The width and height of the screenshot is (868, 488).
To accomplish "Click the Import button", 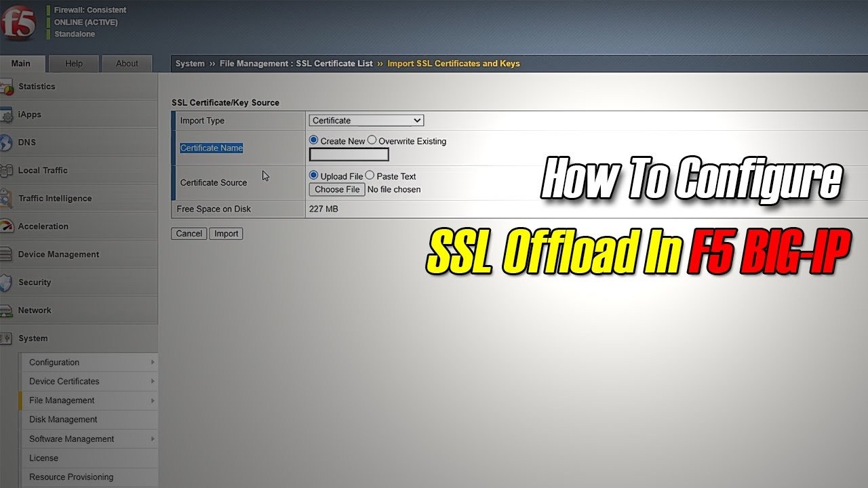I will pos(226,234).
